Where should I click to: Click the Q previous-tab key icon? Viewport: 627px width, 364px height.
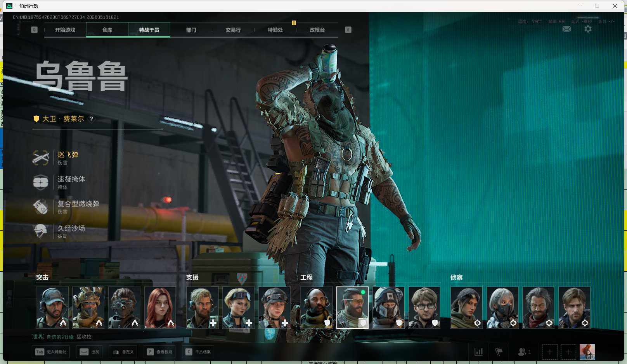[34, 30]
